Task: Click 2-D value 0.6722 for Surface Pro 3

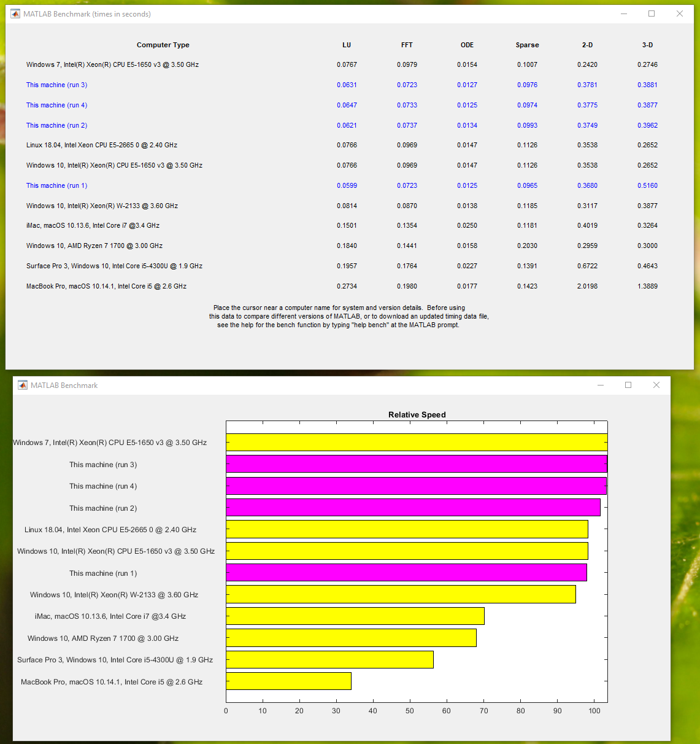Action: (x=587, y=266)
